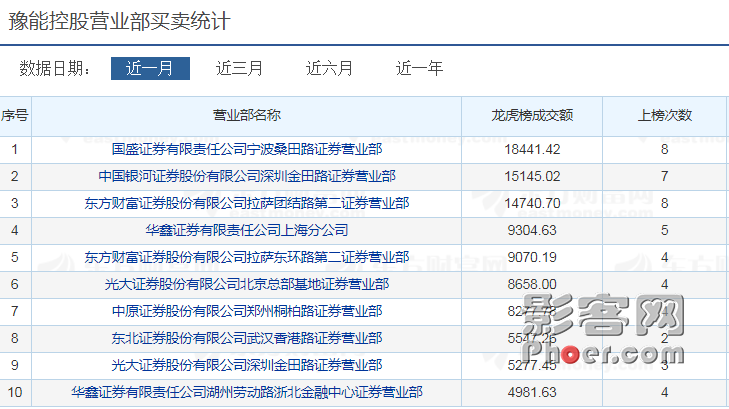Click the 上榜次数 value 7 in row 2

coord(665,176)
